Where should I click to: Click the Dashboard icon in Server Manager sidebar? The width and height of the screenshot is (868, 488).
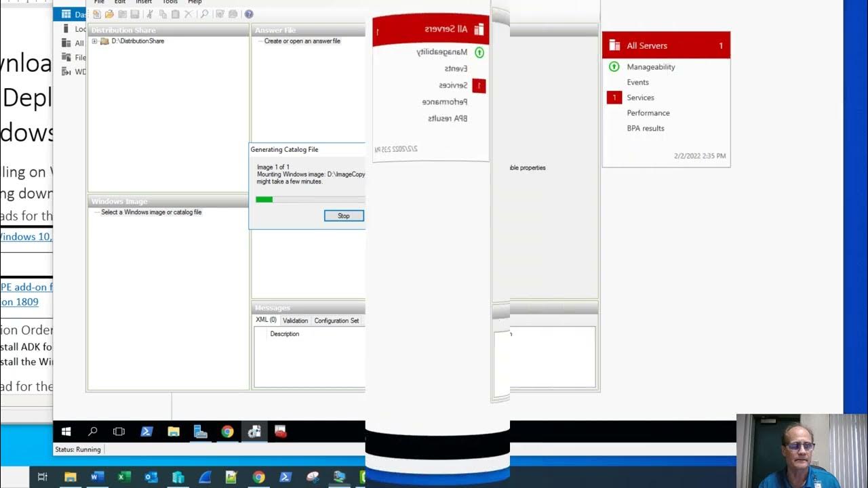coord(66,14)
